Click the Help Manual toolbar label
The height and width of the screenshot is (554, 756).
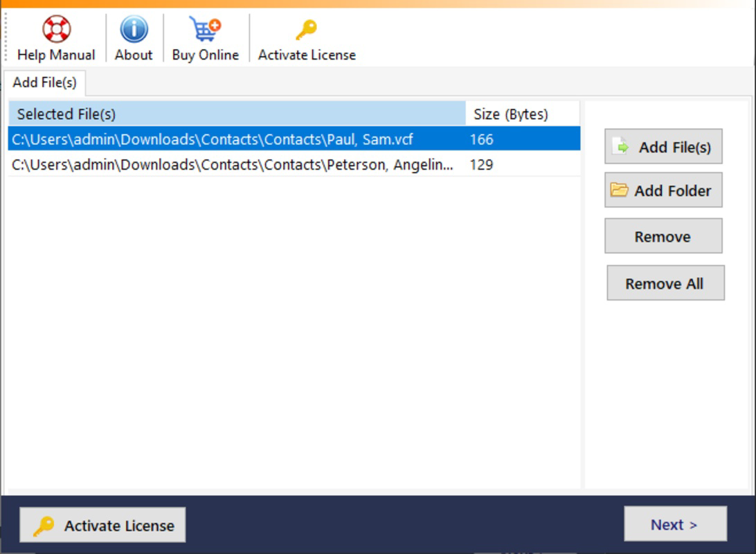click(56, 55)
